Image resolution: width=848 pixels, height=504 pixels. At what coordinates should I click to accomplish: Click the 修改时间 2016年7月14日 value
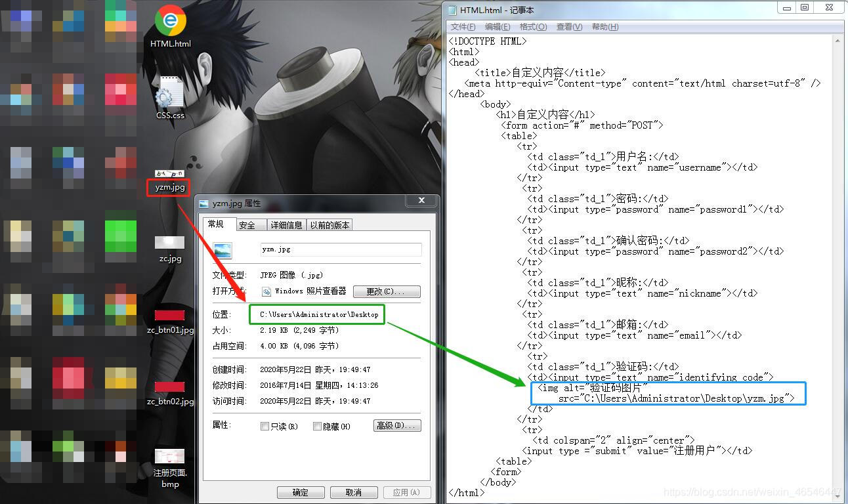coord(319,385)
